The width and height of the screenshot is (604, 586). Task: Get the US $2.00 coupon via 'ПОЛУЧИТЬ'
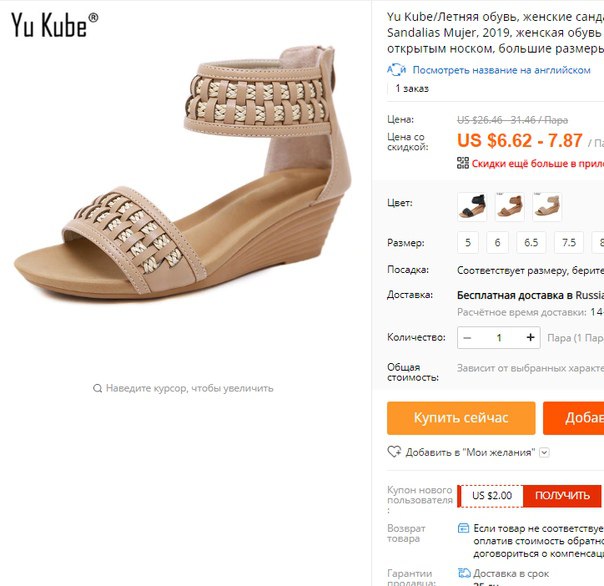pos(562,495)
